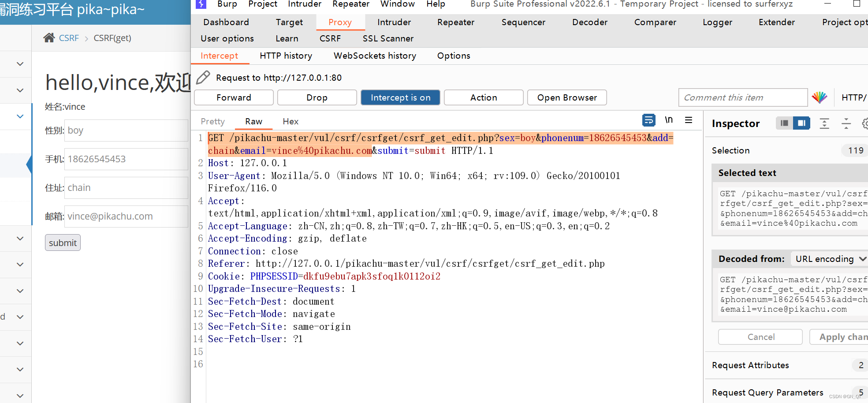Screen dimensions: 868x403
Task: Forward the intercepted request
Action: point(234,97)
